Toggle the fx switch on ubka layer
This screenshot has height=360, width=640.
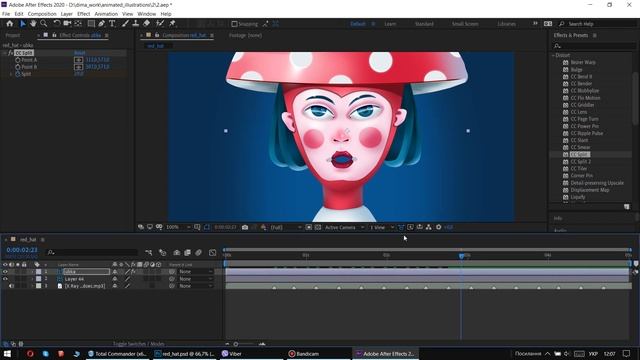(133, 271)
